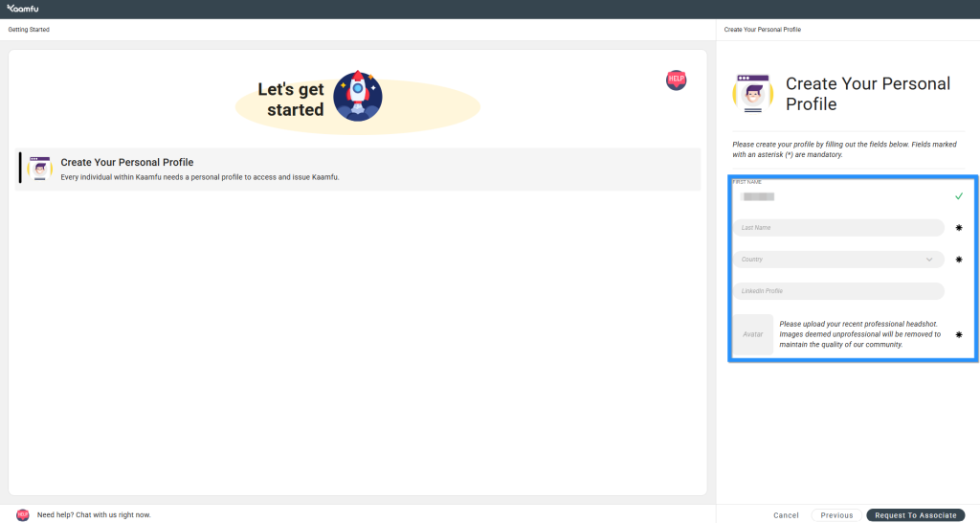Switch to the Getting Started tab label
This screenshot has height=523, width=980.
pos(29,30)
